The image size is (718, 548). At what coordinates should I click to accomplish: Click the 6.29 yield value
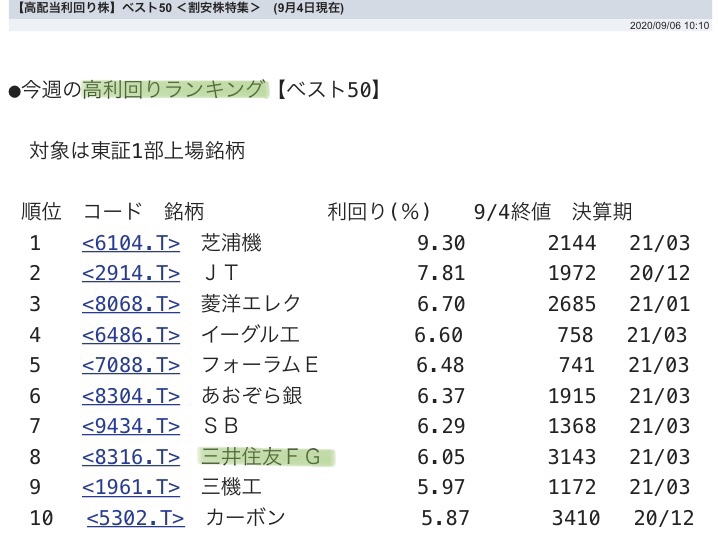pos(441,426)
